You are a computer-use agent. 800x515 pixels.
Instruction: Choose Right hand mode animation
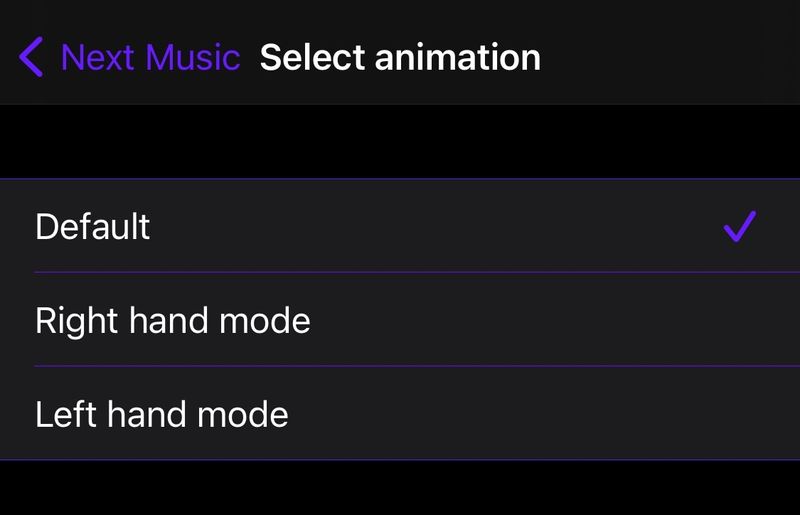click(400, 320)
